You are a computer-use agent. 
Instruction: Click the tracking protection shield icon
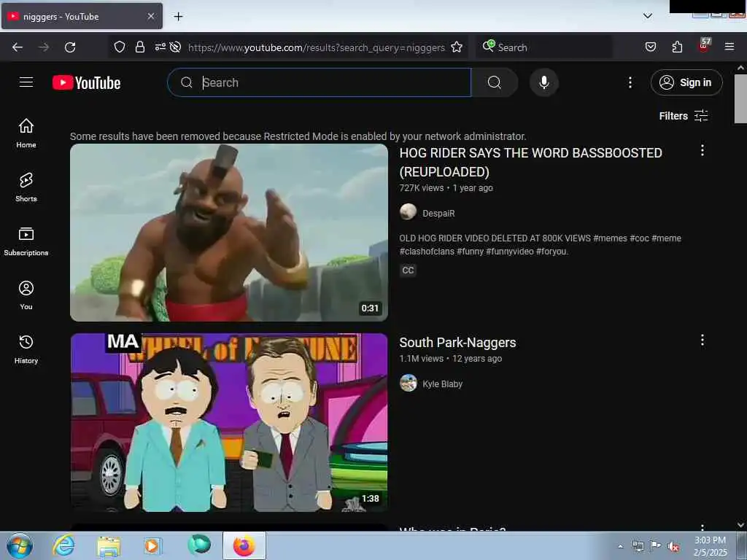(x=120, y=47)
